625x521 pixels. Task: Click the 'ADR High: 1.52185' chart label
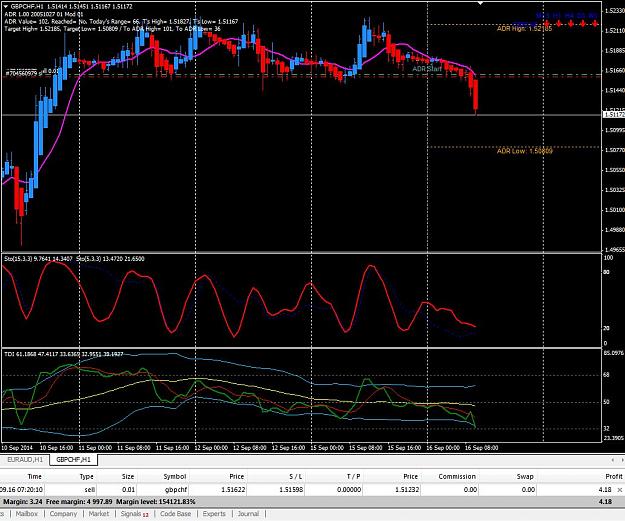(x=524, y=29)
